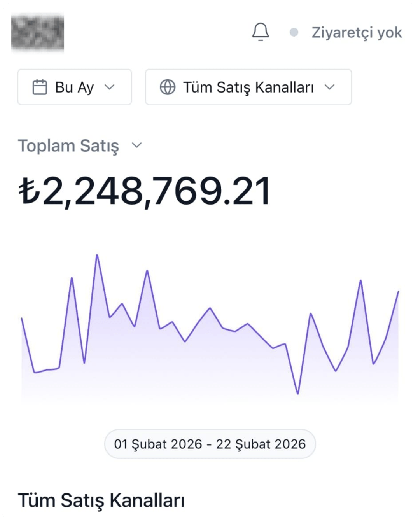Screen dimensions: 420x525
Task: Click the globe icon for sales channels
Action: click(x=168, y=87)
